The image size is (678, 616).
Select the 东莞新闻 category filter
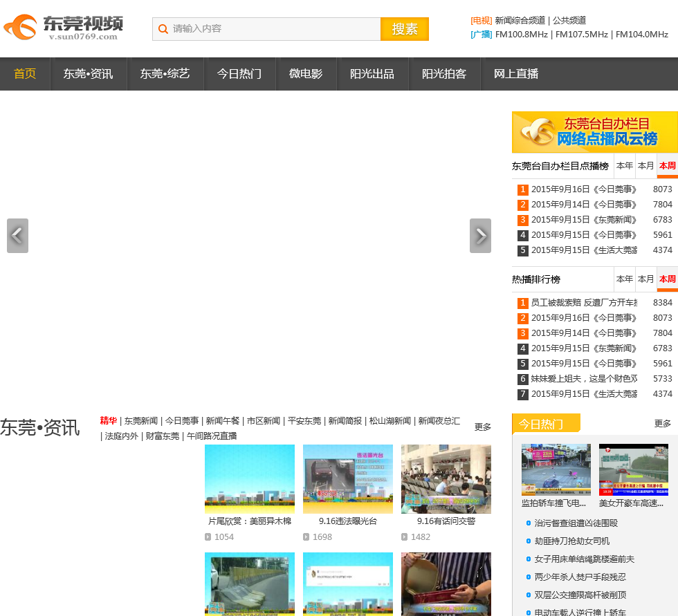(141, 421)
